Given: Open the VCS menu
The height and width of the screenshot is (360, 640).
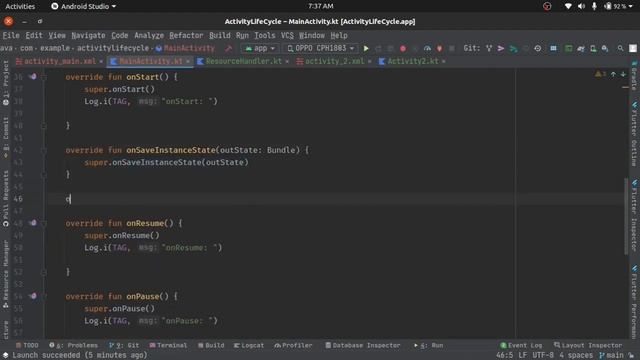Looking at the screenshot, I should click(287, 36).
